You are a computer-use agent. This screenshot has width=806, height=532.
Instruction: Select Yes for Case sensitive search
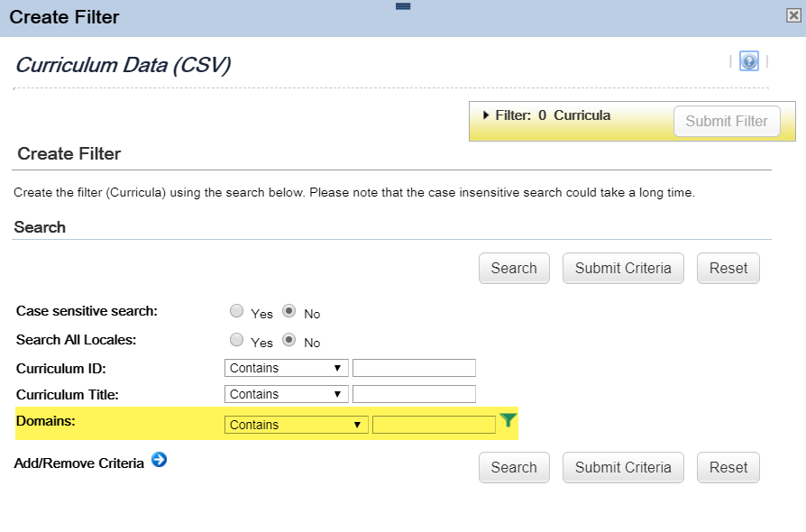tap(236, 311)
